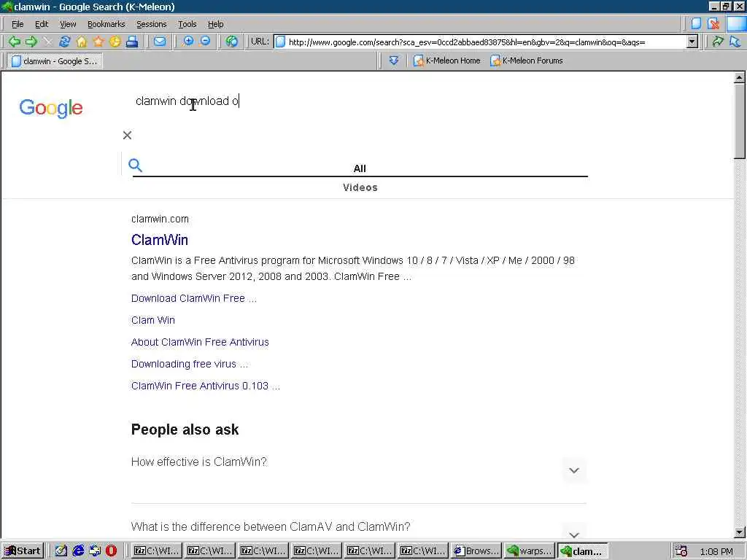The height and width of the screenshot is (560, 747).
Task: Go back with the green Back arrow
Action: point(15,42)
